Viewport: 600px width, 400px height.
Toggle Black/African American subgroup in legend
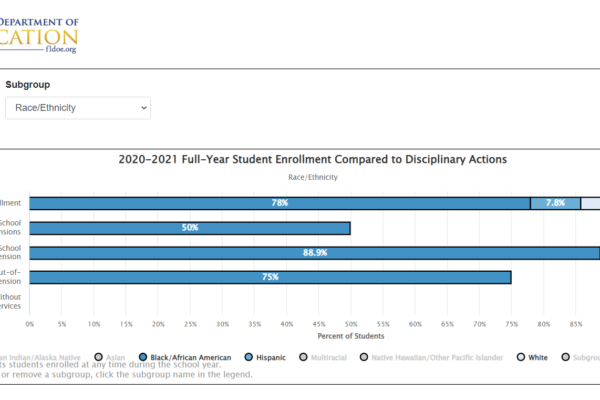tap(191, 357)
